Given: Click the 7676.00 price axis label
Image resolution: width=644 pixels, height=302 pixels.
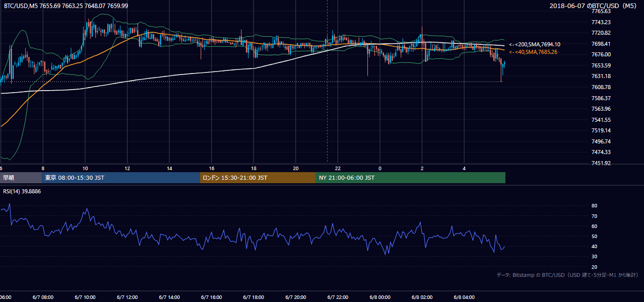Looking at the screenshot, I should click(x=601, y=54).
